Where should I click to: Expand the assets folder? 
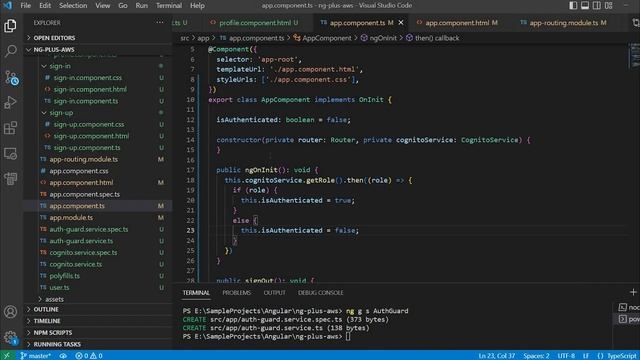point(98,299)
